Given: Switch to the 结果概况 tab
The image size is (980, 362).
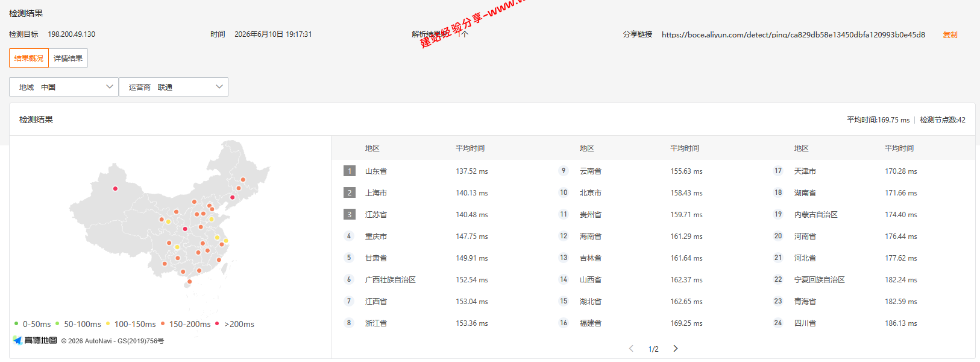Looking at the screenshot, I should 29,58.
